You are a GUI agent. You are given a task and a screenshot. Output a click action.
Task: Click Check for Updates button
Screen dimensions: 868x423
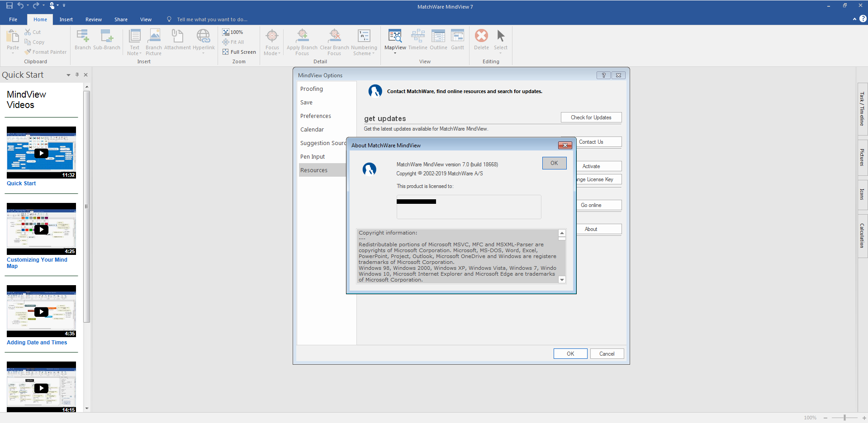591,117
